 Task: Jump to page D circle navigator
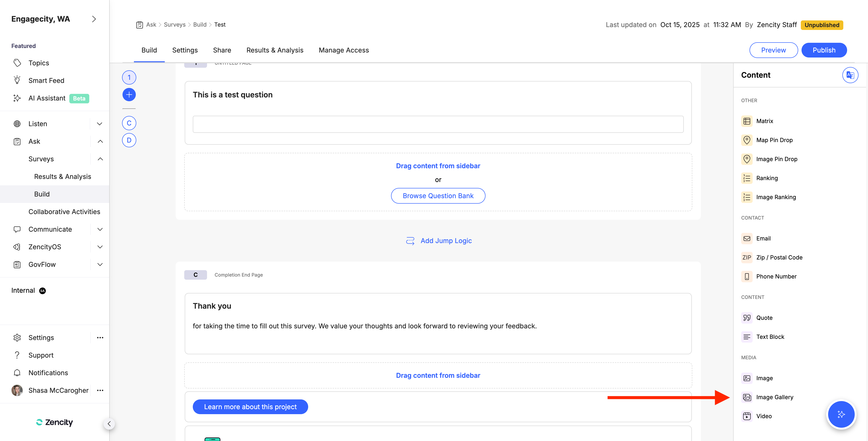pos(129,140)
